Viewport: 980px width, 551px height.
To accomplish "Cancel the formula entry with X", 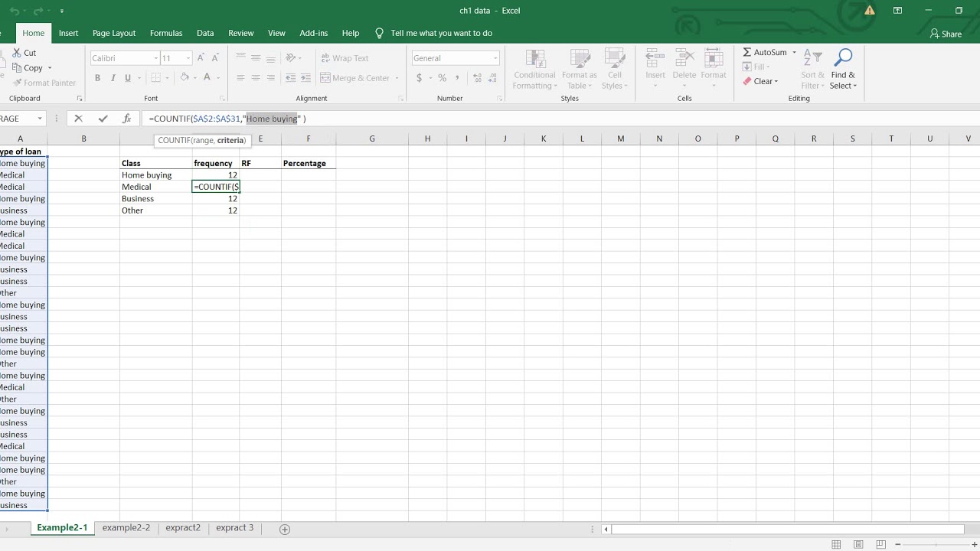I will pyautogui.click(x=78, y=119).
